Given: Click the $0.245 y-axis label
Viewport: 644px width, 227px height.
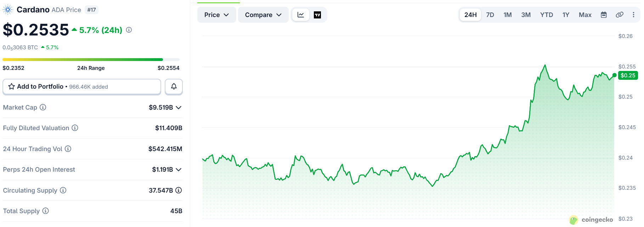Looking at the screenshot, I should (x=627, y=127).
